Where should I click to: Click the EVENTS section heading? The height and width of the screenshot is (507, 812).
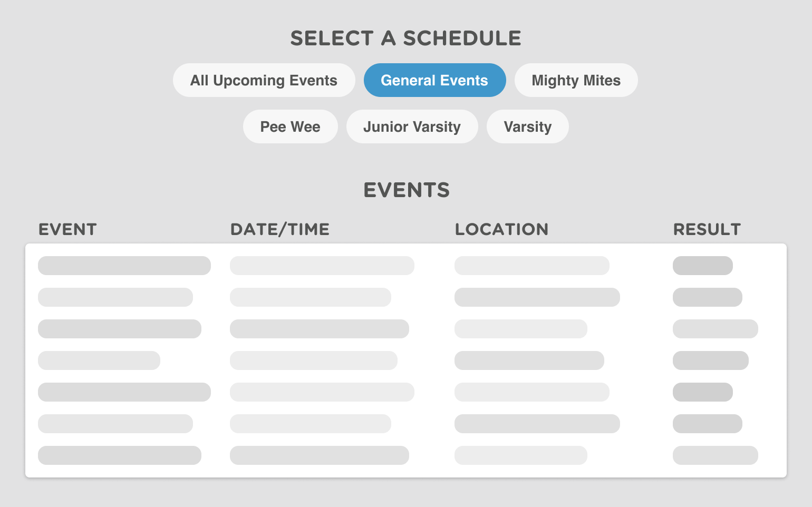tap(406, 190)
